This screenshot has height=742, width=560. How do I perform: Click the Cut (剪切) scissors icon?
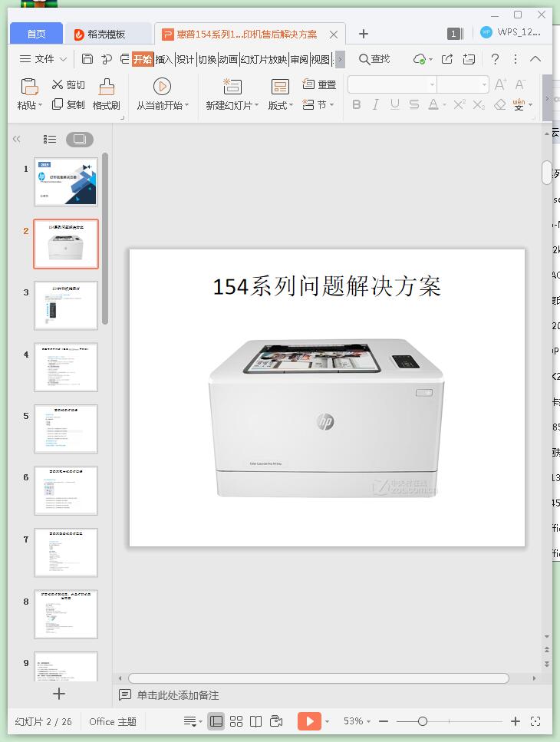pos(58,84)
